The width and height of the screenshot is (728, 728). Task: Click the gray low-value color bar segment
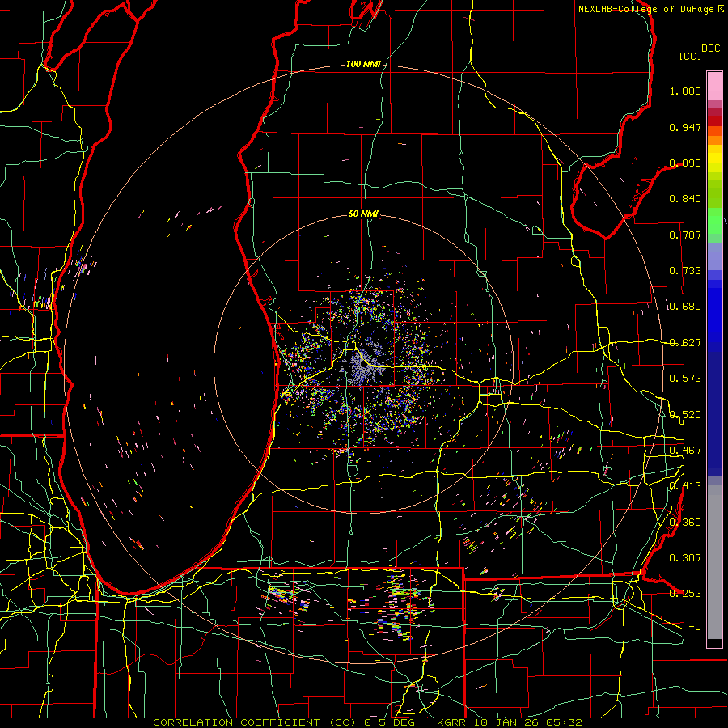point(714,562)
